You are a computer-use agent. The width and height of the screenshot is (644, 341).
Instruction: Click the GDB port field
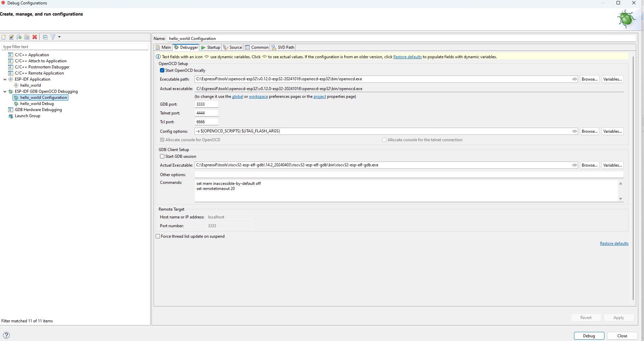point(206,104)
